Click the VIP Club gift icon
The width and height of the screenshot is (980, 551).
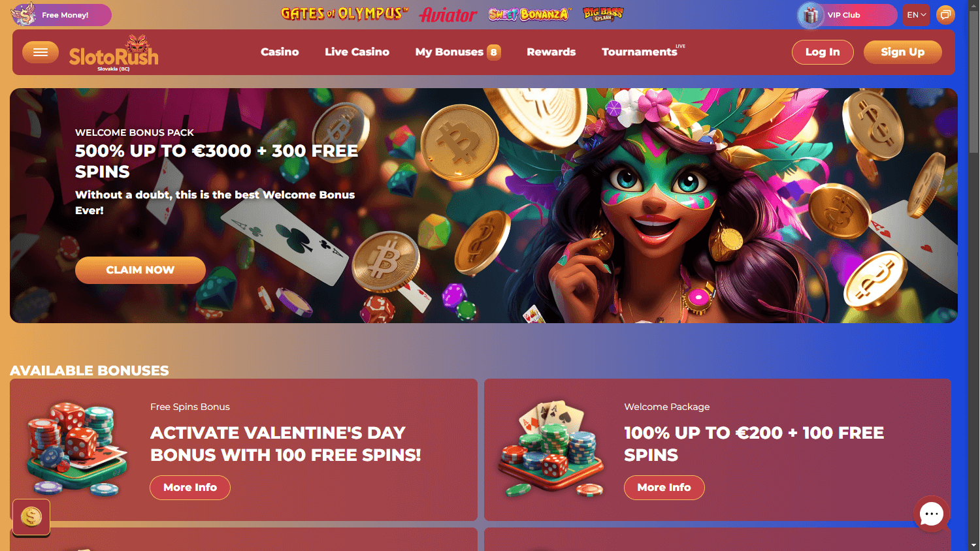811,15
